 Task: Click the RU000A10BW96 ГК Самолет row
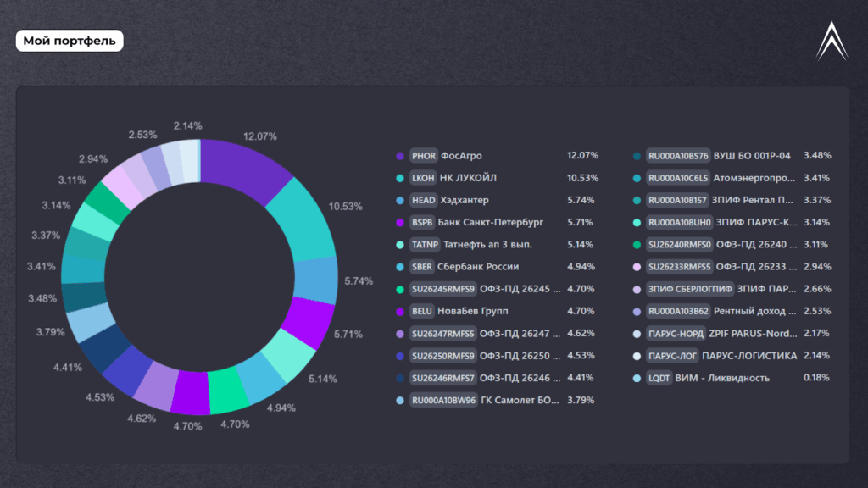click(497, 400)
